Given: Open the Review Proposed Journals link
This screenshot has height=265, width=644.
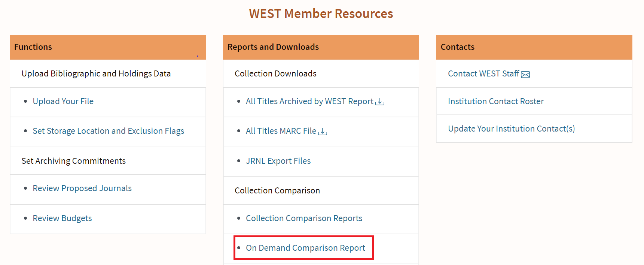Looking at the screenshot, I should click(82, 189).
